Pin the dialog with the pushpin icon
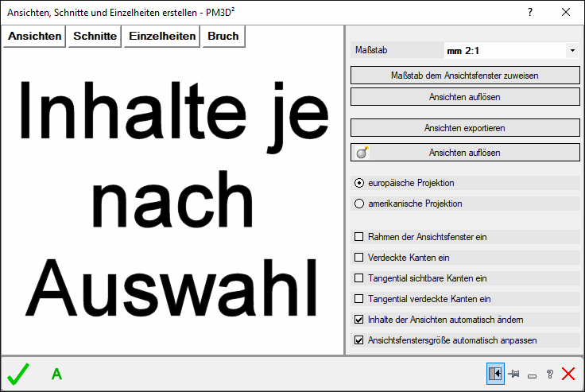 click(514, 374)
